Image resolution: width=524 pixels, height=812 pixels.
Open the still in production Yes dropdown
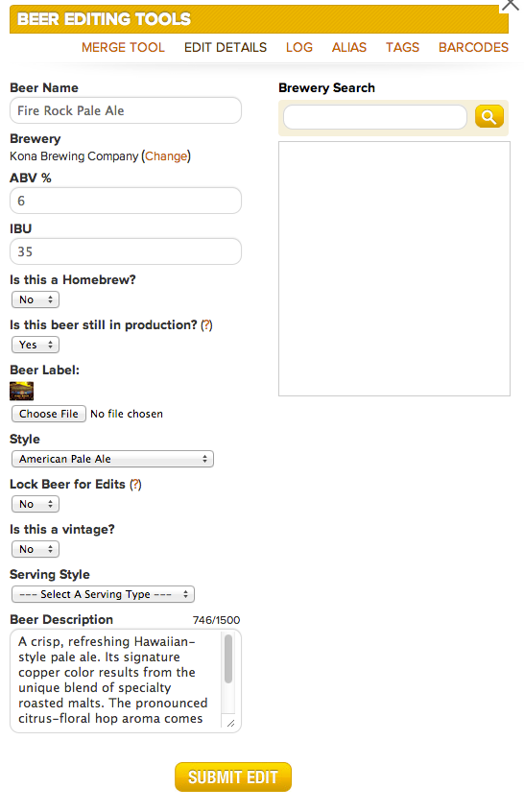[36, 345]
